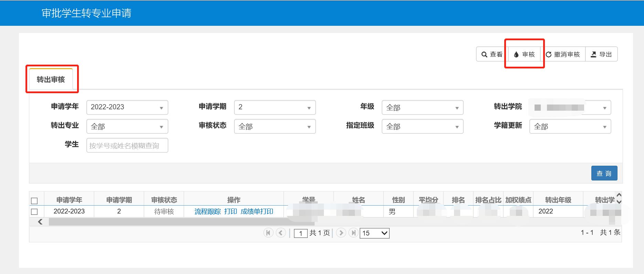Change page size dropdown showing 15

(x=374, y=233)
